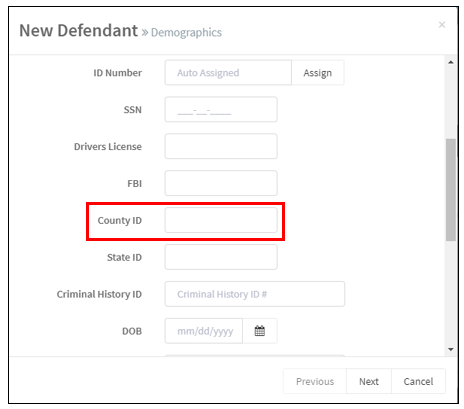This screenshot has width=464, height=409.
Task: Click the scrollbar up arrow
Action: [x=451, y=62]
